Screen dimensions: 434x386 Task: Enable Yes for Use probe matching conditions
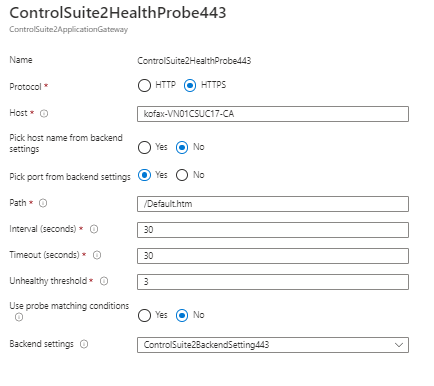click(x=144, y=315)
